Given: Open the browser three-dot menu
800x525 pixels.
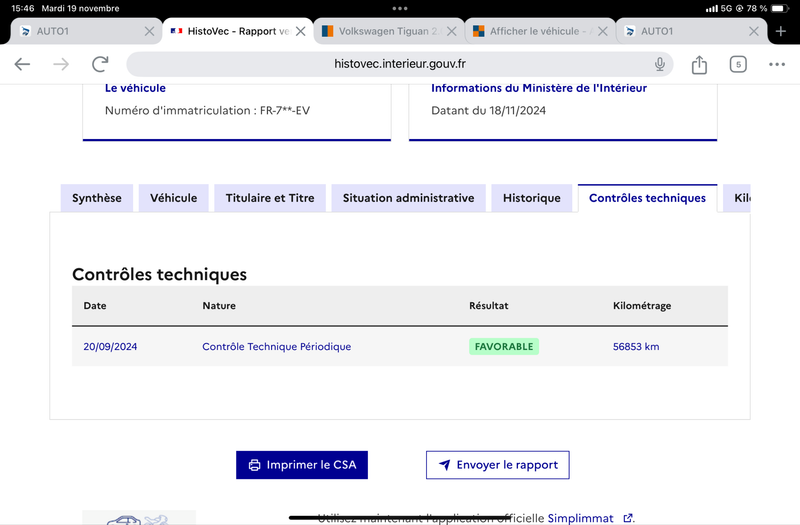Looking at the screenshot, I should coord(777,64).
